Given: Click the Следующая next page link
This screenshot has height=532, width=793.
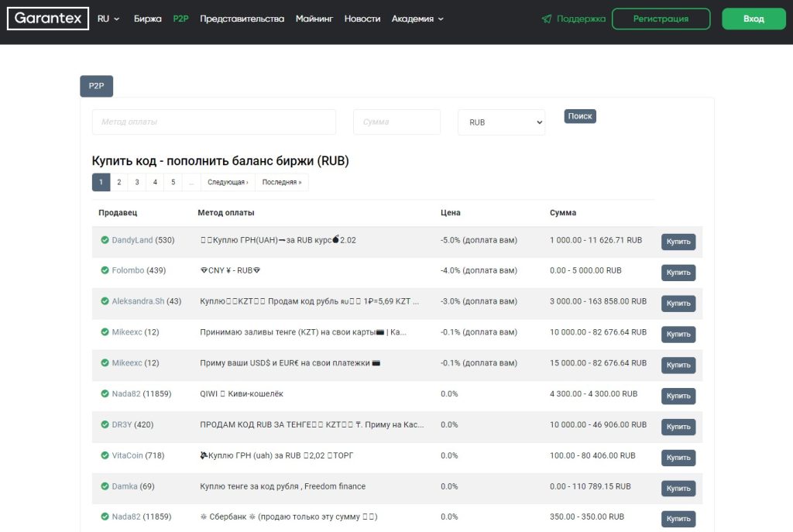Looking at the screenshot, I should 228,182.
